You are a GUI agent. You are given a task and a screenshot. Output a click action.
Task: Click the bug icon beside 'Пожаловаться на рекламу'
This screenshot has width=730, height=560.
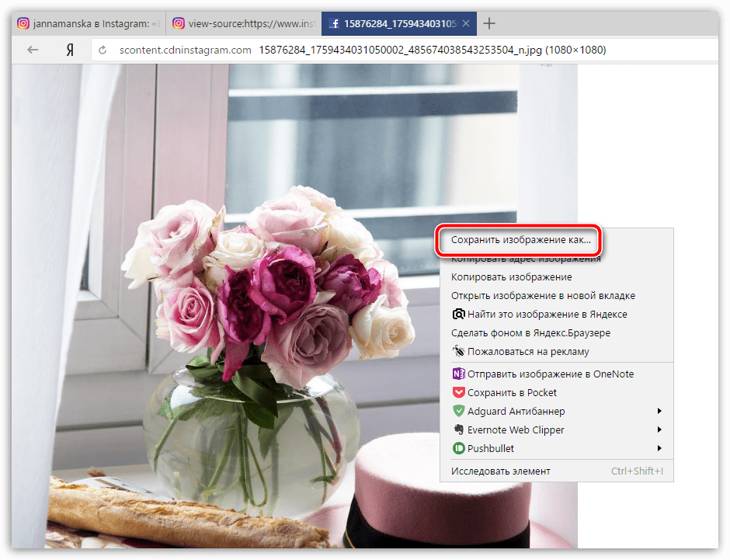(x=458, y=351)
